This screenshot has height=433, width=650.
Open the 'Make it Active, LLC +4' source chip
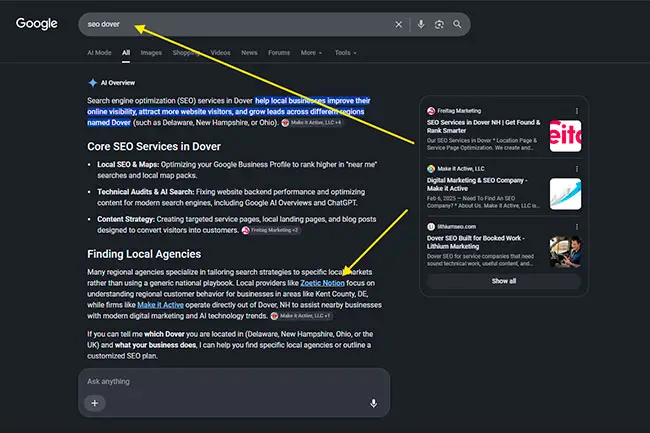312,123
